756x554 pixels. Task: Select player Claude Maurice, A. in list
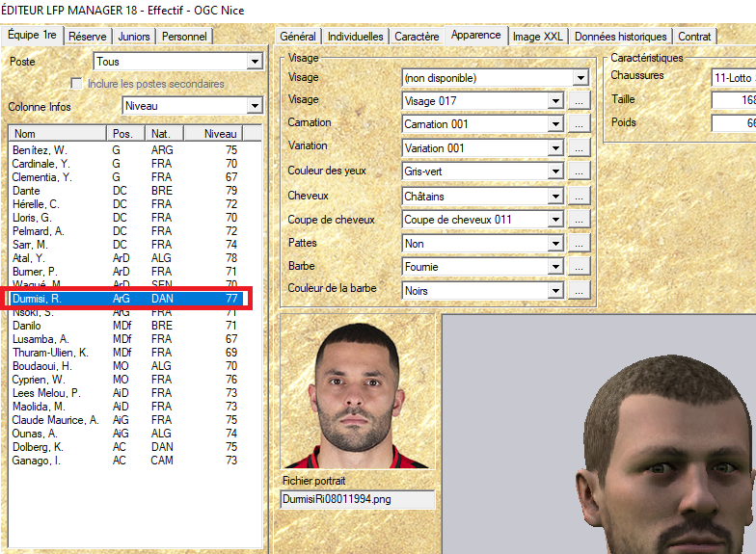pos(125,420)
